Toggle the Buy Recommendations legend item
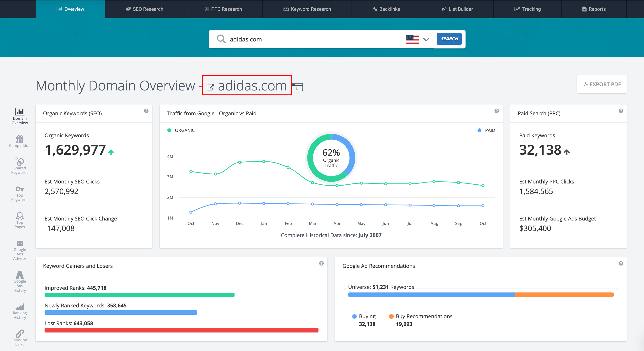Viewport: 644px width, 351px height. (x=421, y=316)
